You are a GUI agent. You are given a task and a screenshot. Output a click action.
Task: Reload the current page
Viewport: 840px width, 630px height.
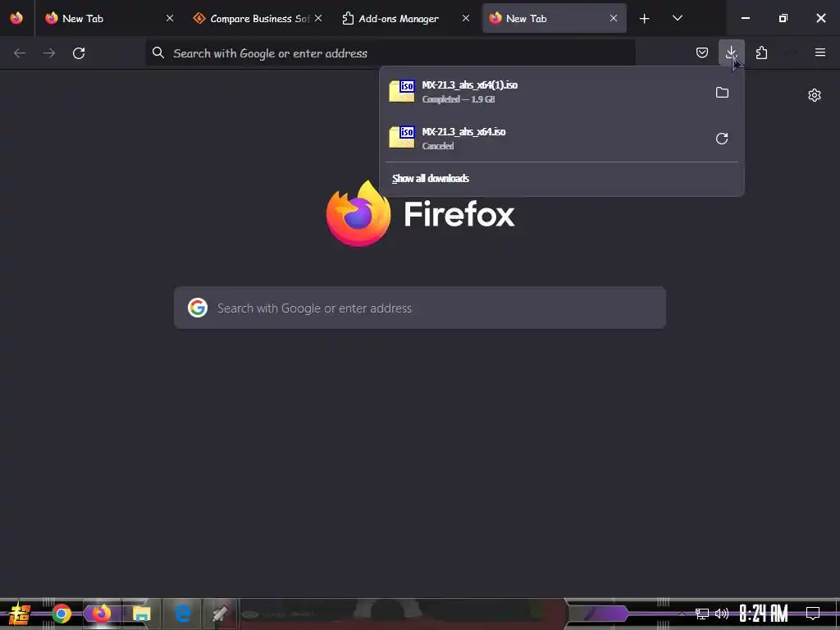click(79, 53)
